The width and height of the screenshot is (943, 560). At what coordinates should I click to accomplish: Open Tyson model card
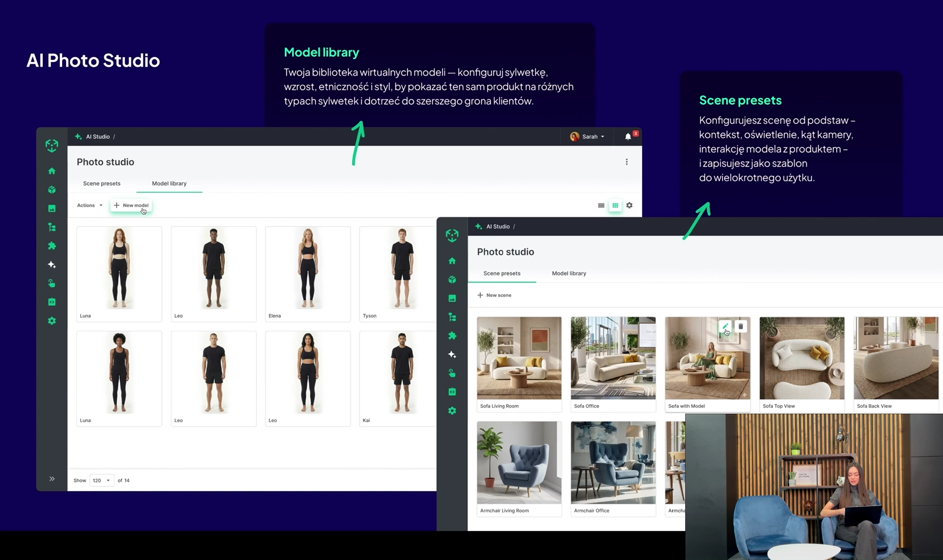pyautogui.click(x=398, y=274)
